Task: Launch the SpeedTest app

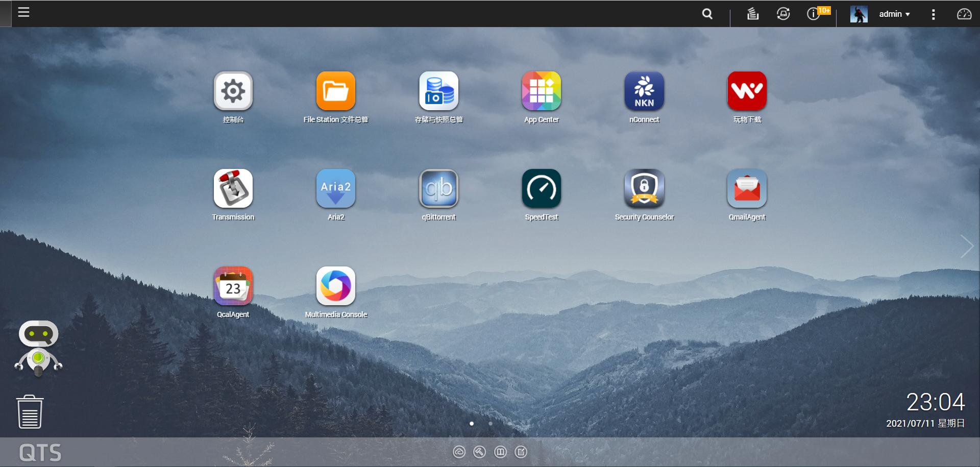Action: [x=541, y=189]
